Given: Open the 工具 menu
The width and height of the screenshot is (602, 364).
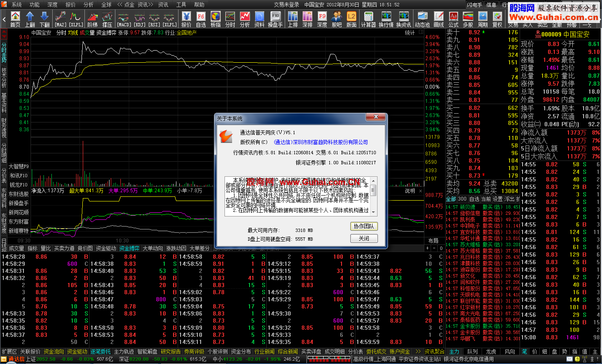Looking at the screenshot, I should pos(181,5).
